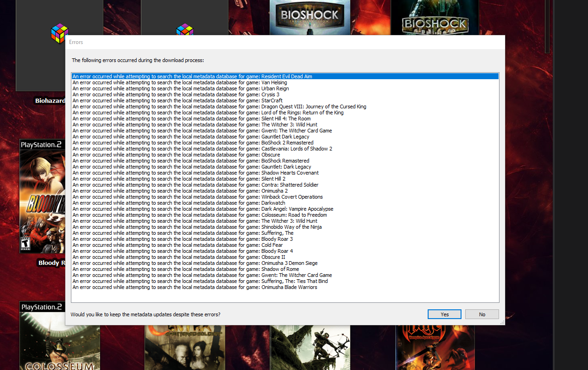Click Yes to keep metadata updates
This screenshot has width=588, height=370.
[444, 314]
